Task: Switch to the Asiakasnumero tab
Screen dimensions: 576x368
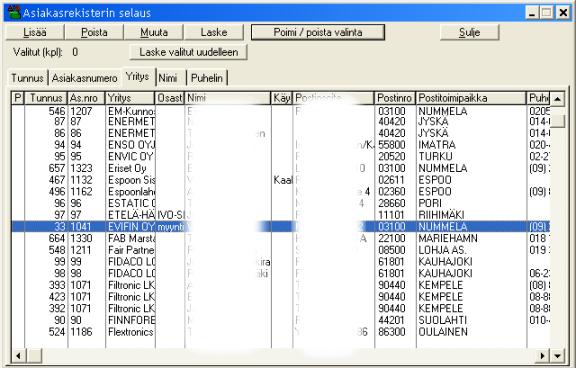Action: coord(84,78)
